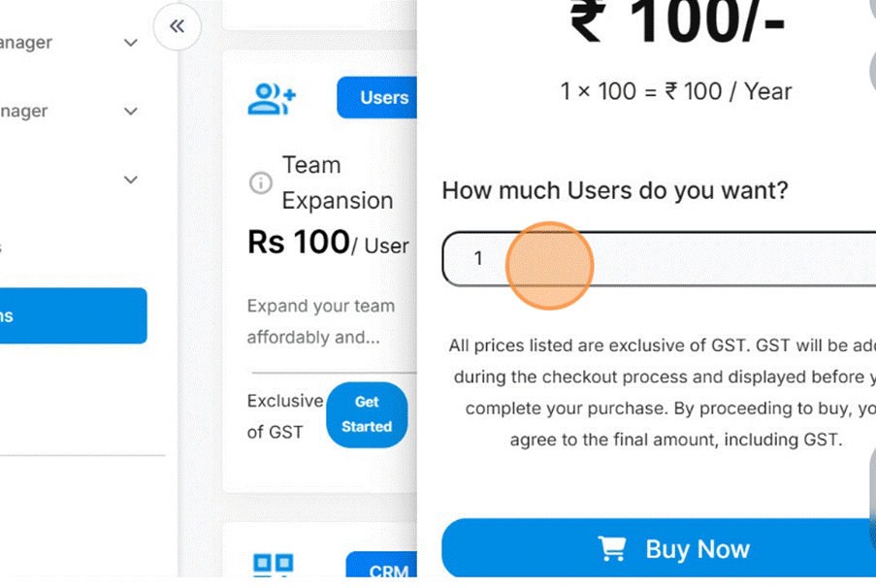
Task: Click the large ₹ 100/- price heading
Action: 676,23
